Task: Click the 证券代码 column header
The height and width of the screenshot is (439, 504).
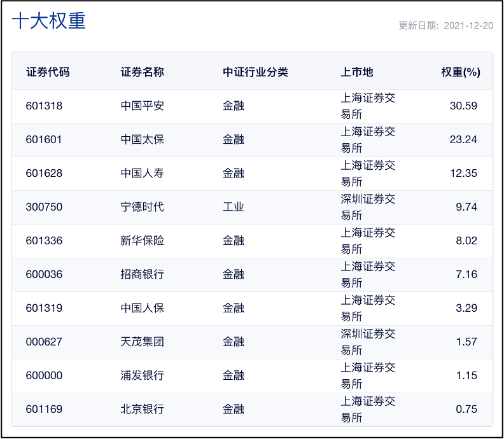Action: tap(48, 72)
